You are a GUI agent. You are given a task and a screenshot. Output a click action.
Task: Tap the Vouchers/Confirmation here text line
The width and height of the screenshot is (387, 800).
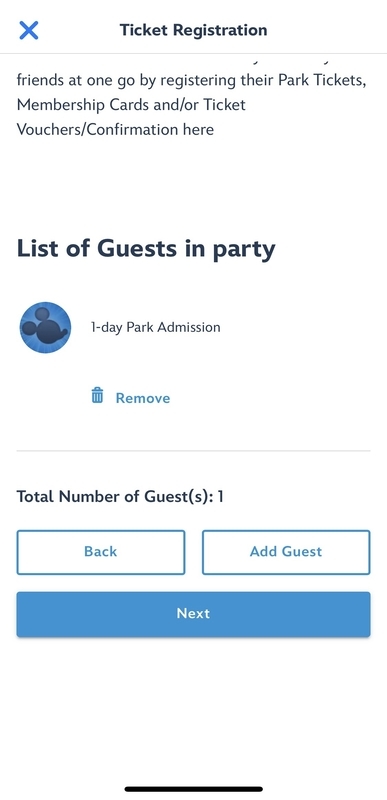pos(115,130)
